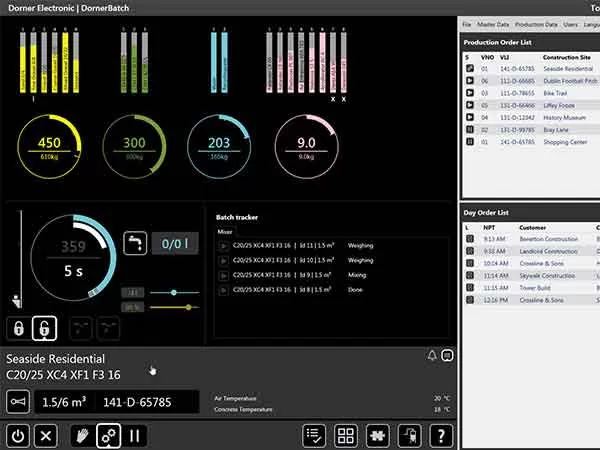Click the key icon beside 1.5/6 m³
The image size is (600, 450).
(x=18, y=401)
